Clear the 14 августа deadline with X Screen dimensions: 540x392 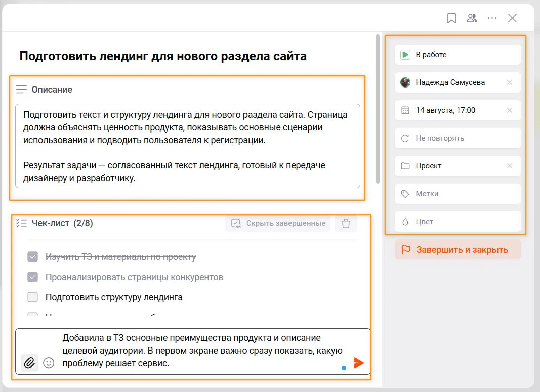(x=510, y=110)
